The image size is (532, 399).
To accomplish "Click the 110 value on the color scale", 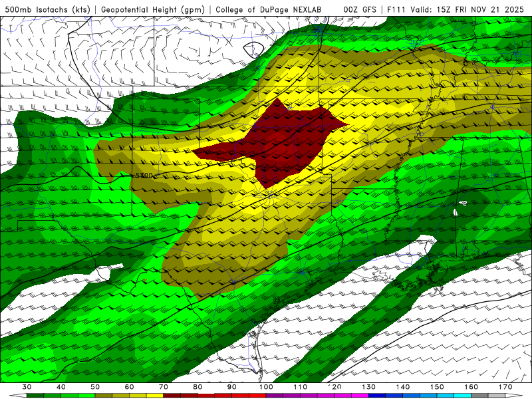I will tap(301, 387).
